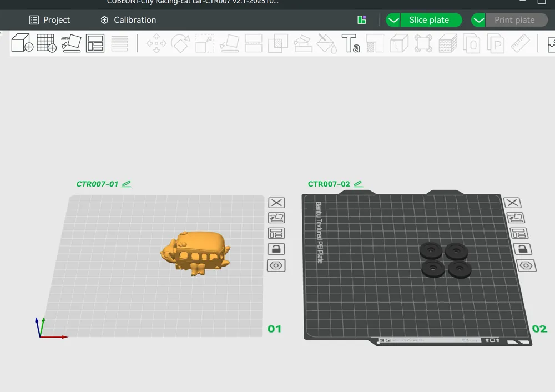Toggle the lock on plate 02
The image size is (555, 392).
point(522,249)
